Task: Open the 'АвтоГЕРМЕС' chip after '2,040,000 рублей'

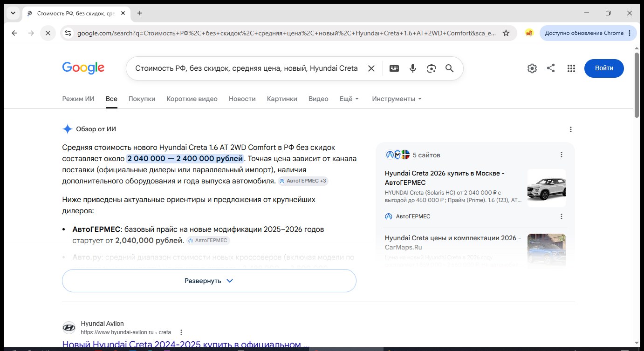Action: tap(208, 240)
